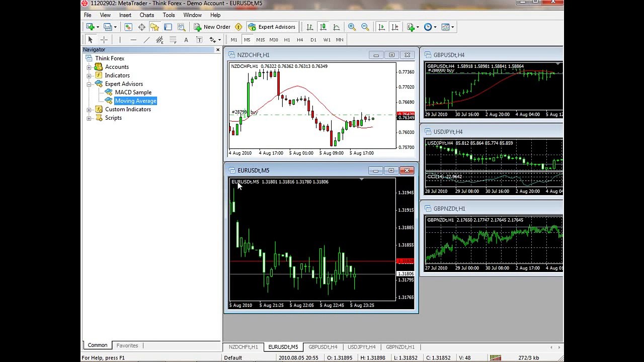Expand the Scripts tree node

(89, 118)
